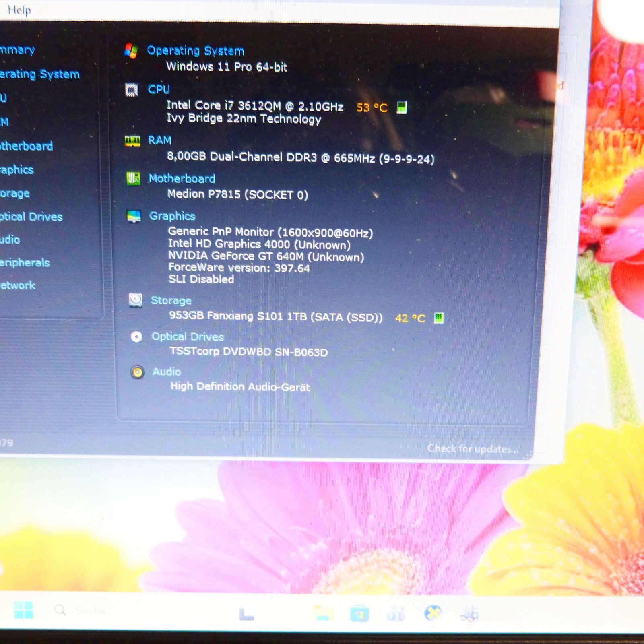The image size is (644, 644).
Task: Click the Audio heading link
Action: tap(167, 372)
